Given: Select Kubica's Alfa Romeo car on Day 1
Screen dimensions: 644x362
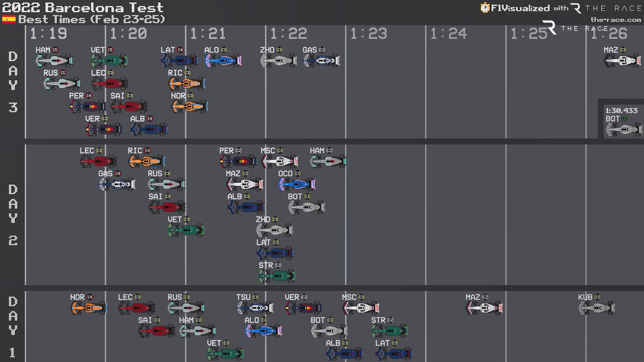Looking at the screenshot, I should pos(596,308).
